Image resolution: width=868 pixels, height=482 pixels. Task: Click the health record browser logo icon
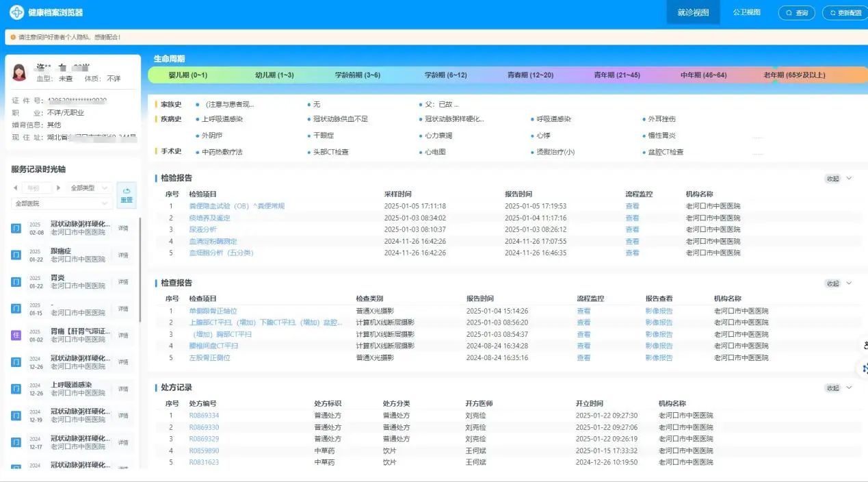click(x=16, y=12)
